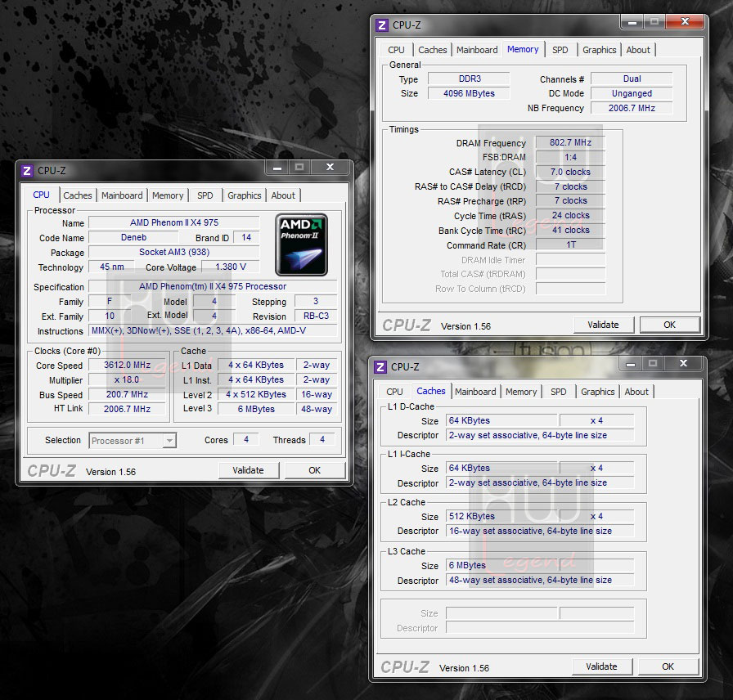Click the NB Frequency value 2006.7 MHz
The image size is (733, 700).
point(632,108)
